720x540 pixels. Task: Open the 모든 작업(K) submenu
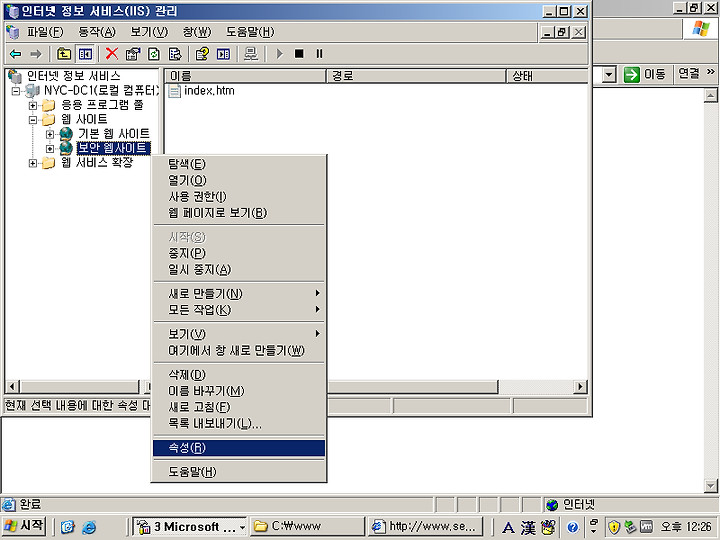(x=239, y=310)
